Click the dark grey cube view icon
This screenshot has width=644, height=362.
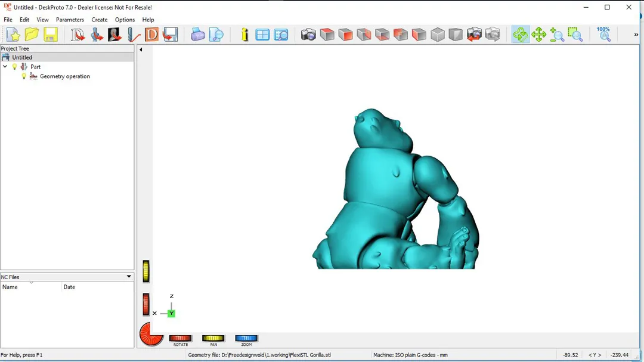point(456,35)
